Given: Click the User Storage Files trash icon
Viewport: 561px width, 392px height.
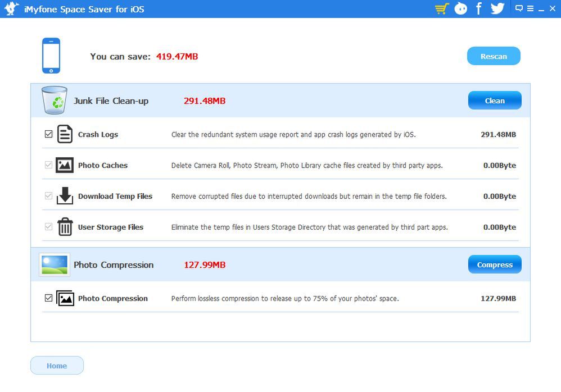Looking at the screenshot, I should coord(65,227).
